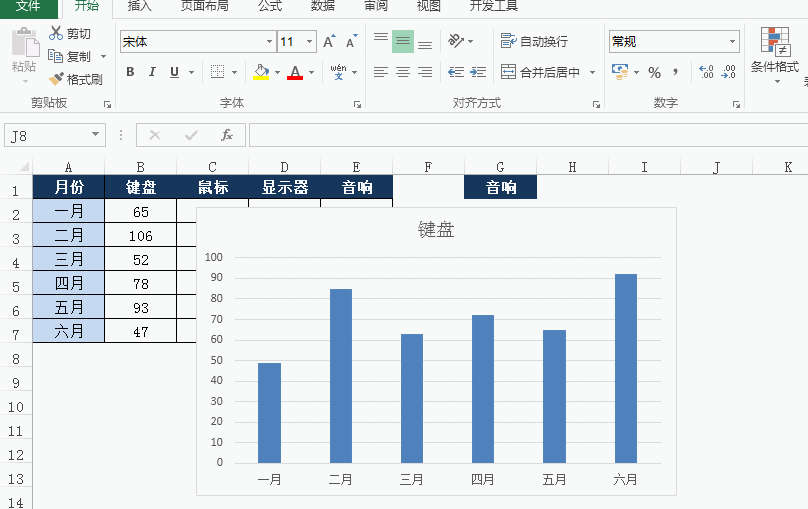Open the 宋体 font name dropdown
The width and height of the screenshot is (808, 509).
coord(269,42)
